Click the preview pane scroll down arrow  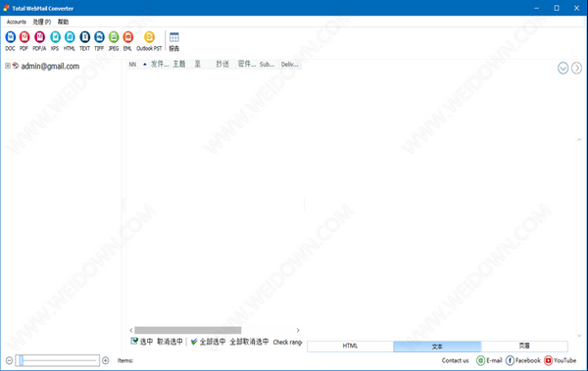(579, 336)
